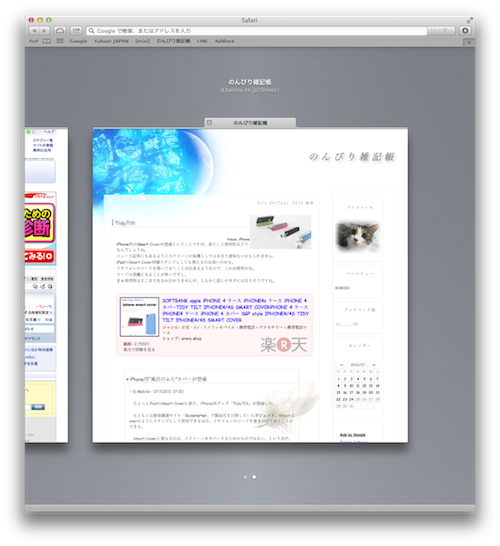
Task: Click the Back navigation arrow
Action: [x=34, y=31]
